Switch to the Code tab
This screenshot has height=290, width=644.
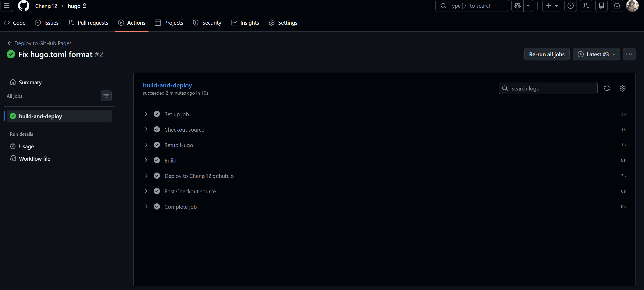(15, 23)
